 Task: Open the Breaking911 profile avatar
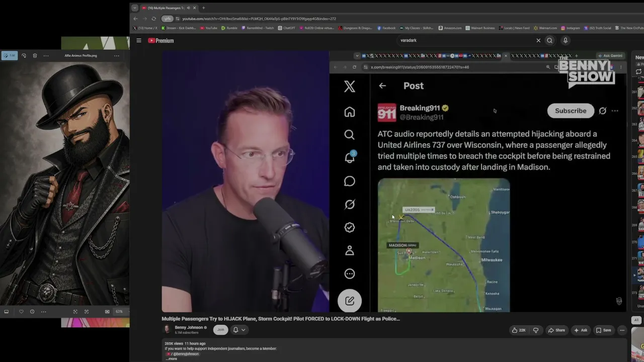pyautogui.click(x=387, y=113)
